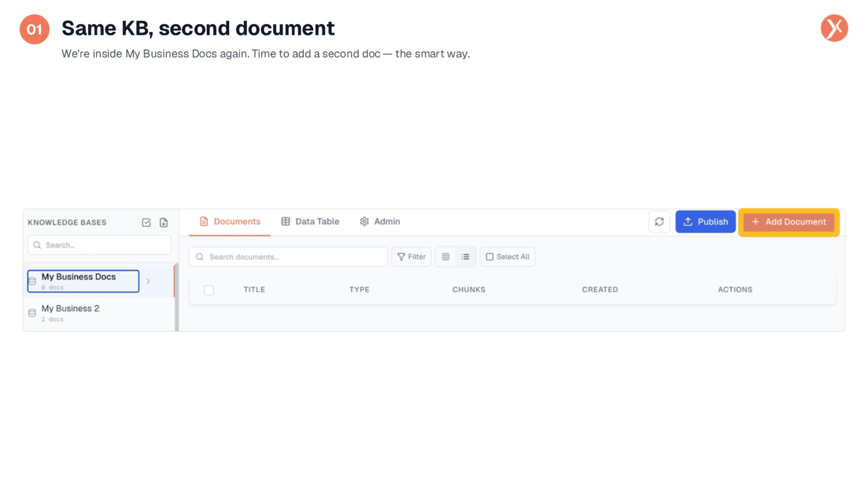Screen dimensions: 868x488
Task: Click the database icon beside My Business 2
Action: click(32, 313)
